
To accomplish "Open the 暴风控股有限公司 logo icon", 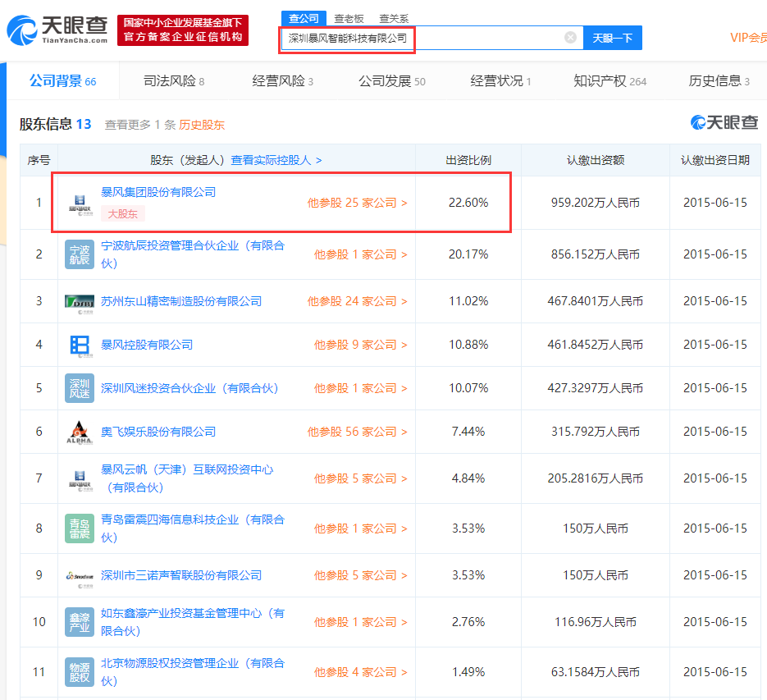I will 80,345.
